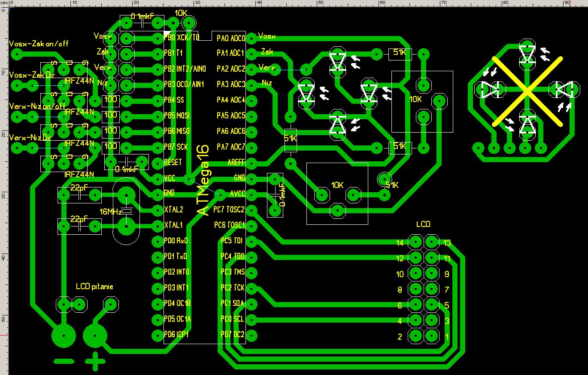588x375 pixels.
Task: Select the "PA0 ADC0" pin label
Action: (x=231, y=38)
